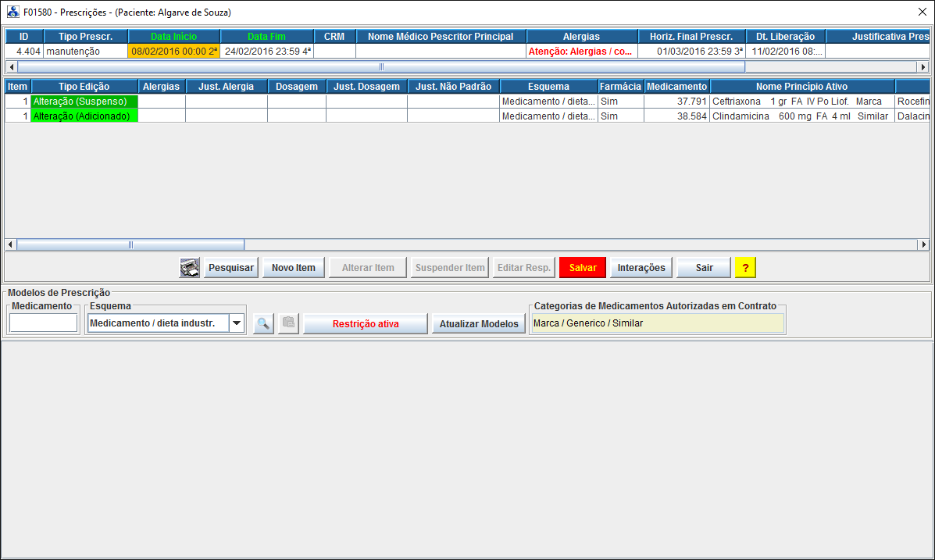Click medication code 37.791

pyautogui.click(x=676, y=102)
